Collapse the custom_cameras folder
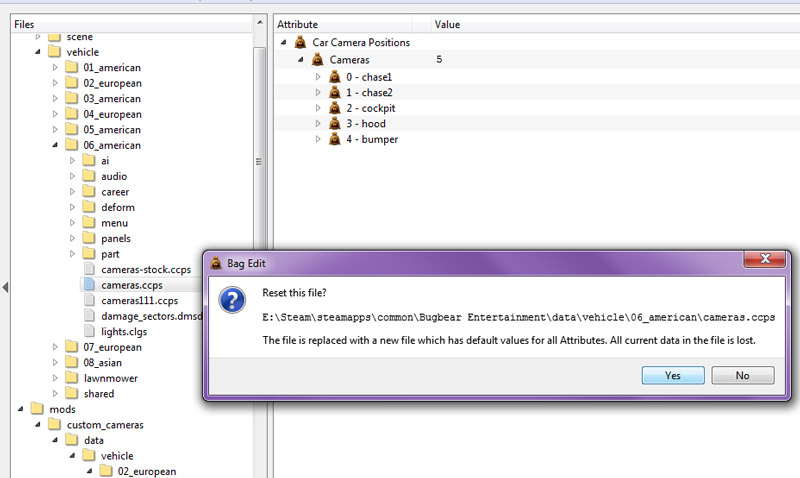Viewport: 800px width, 478px height. 38,424
